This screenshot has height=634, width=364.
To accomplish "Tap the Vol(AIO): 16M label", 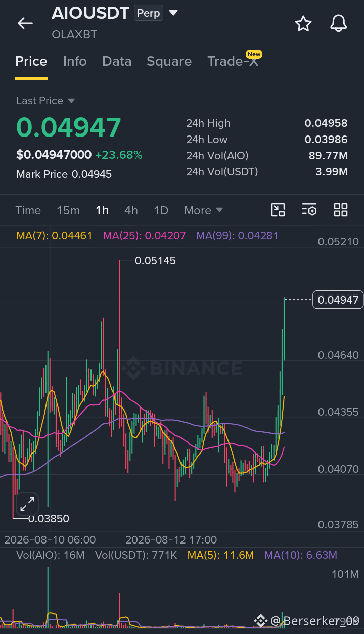I will 51,555.
